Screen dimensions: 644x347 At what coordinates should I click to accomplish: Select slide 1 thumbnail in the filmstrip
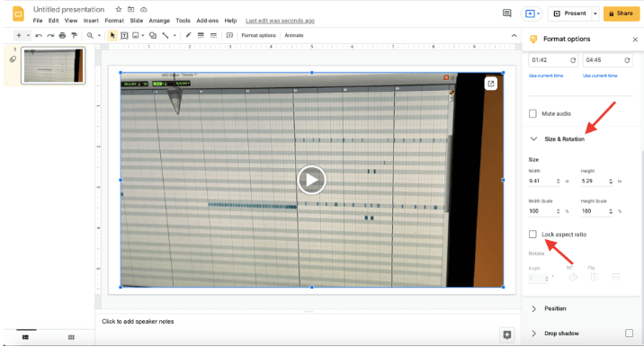click(x=53, y=66)
